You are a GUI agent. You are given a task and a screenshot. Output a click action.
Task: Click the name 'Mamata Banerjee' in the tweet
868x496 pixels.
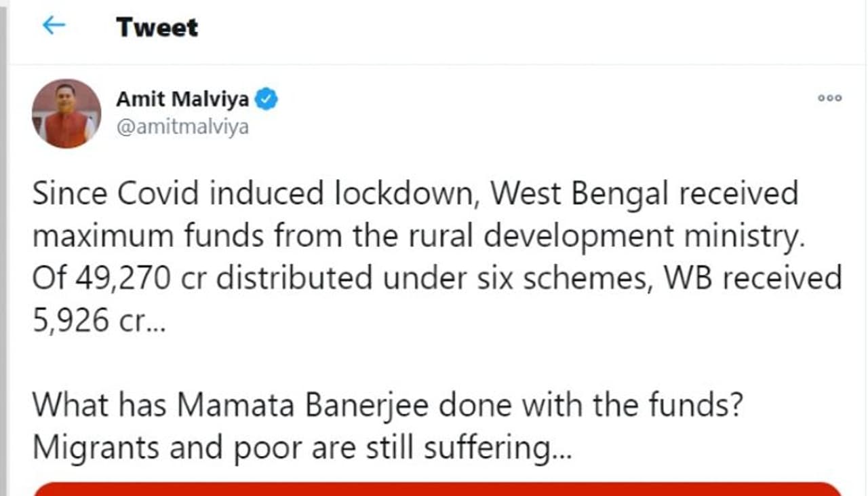coord(303,404)
